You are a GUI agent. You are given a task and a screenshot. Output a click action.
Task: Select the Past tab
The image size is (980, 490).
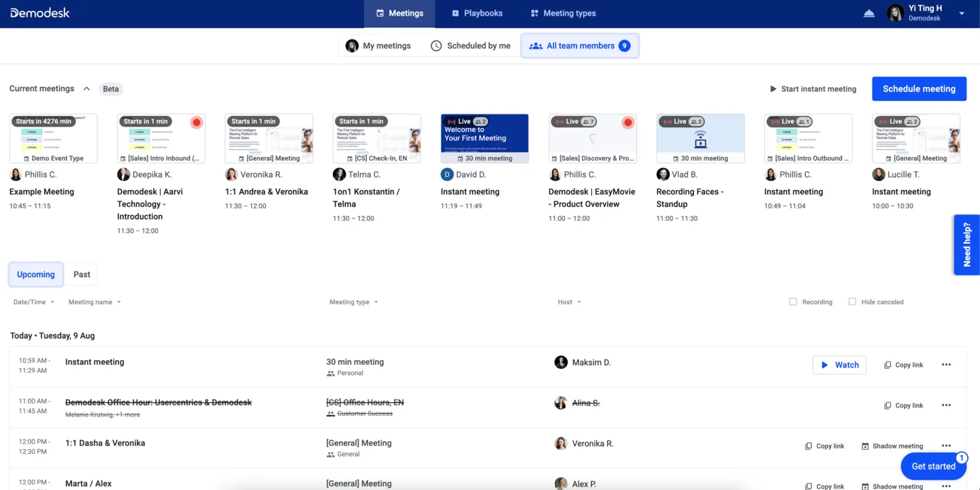tap(82, 274)
